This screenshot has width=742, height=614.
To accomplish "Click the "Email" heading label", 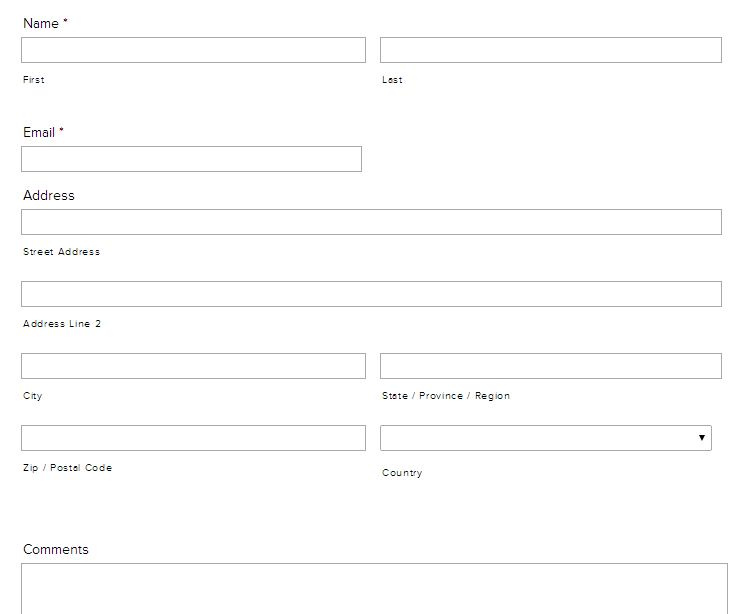I will [x=39, y=132].
